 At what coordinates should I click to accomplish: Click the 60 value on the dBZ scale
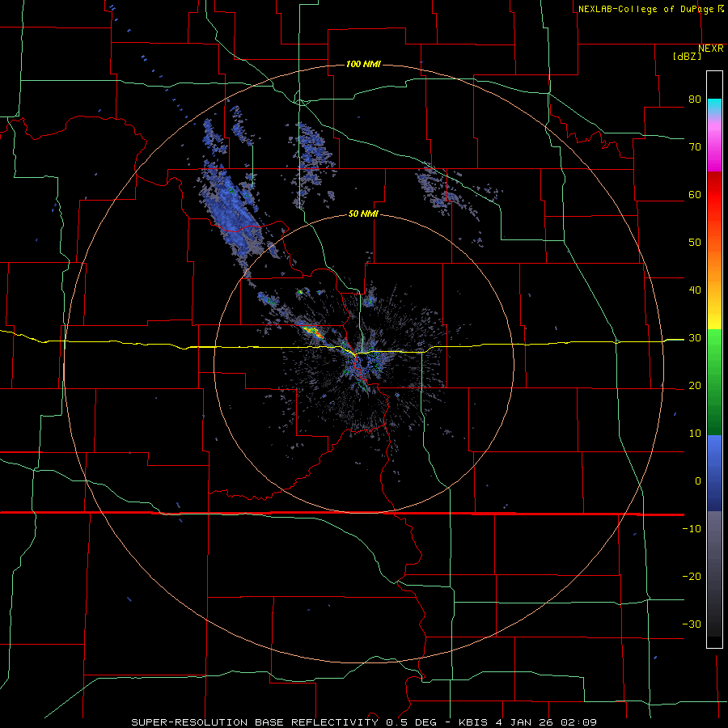[695, 194]
